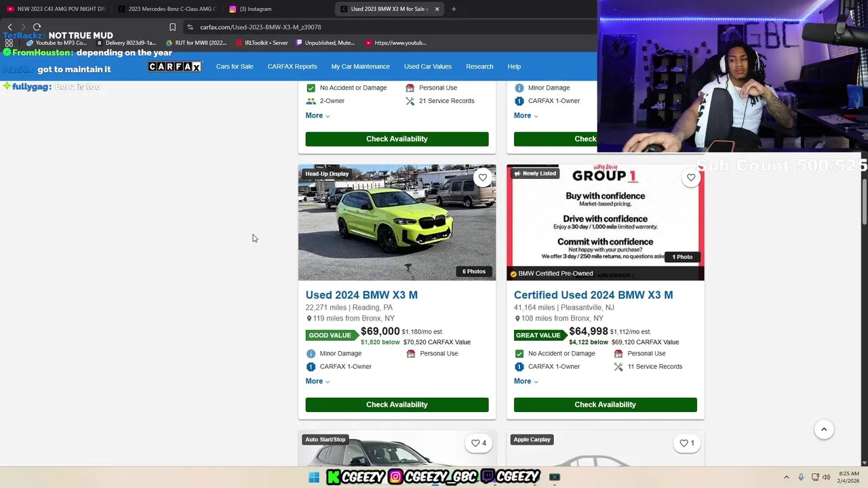Click the page vertical scrollbar thumb
The width and height of the screenshot is (868, 488).
click(864, 201)
